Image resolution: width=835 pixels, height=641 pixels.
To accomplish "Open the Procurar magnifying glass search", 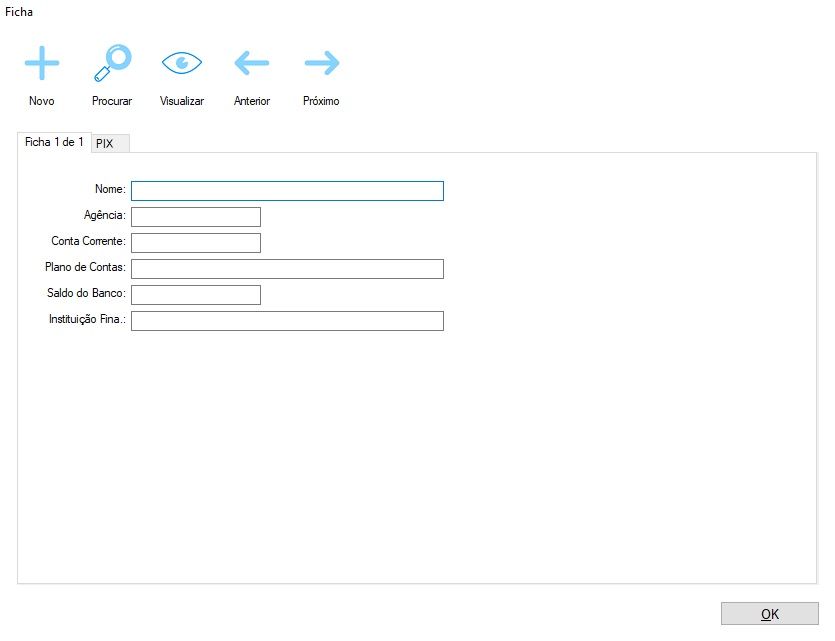I will [x=112, y=64].
